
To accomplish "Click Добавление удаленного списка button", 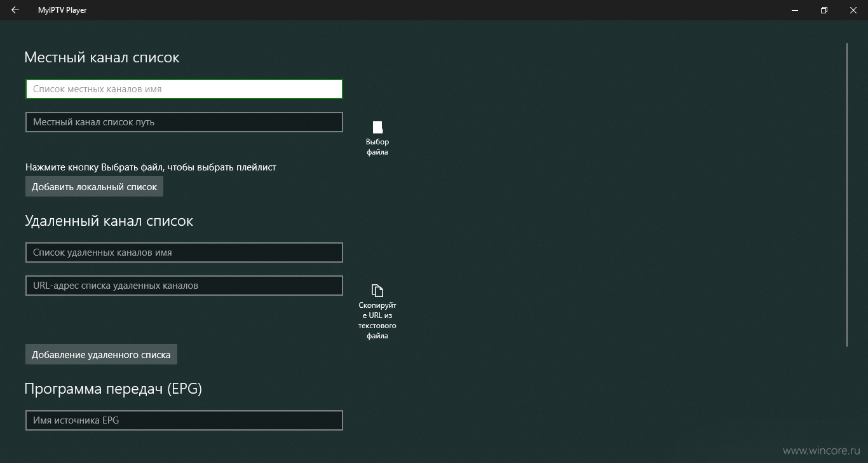I will click(x=101, y=355).
